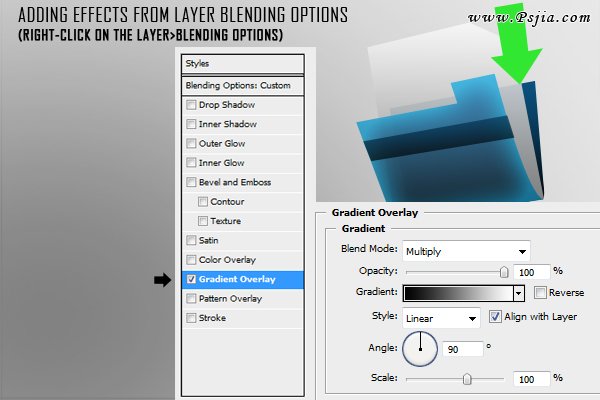Screen dimensions: 600x400
Task: Enable the Drop Shadow checkbox
Action: (191, 105)
